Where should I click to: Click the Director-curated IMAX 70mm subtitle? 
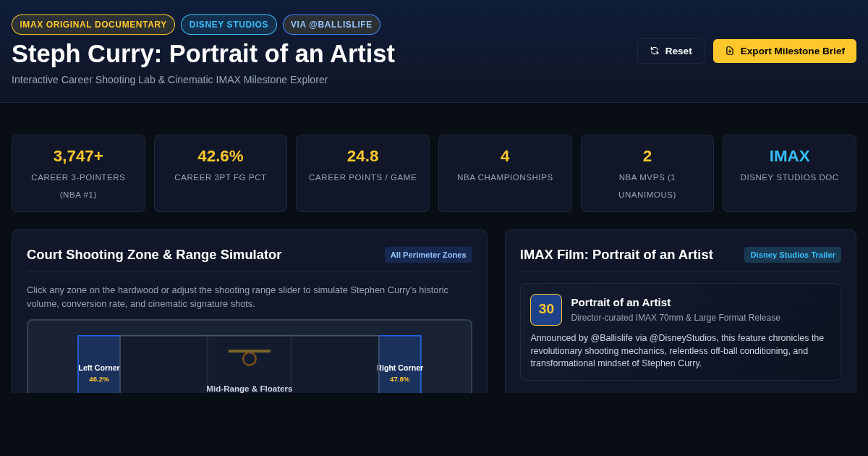(676, 318)
